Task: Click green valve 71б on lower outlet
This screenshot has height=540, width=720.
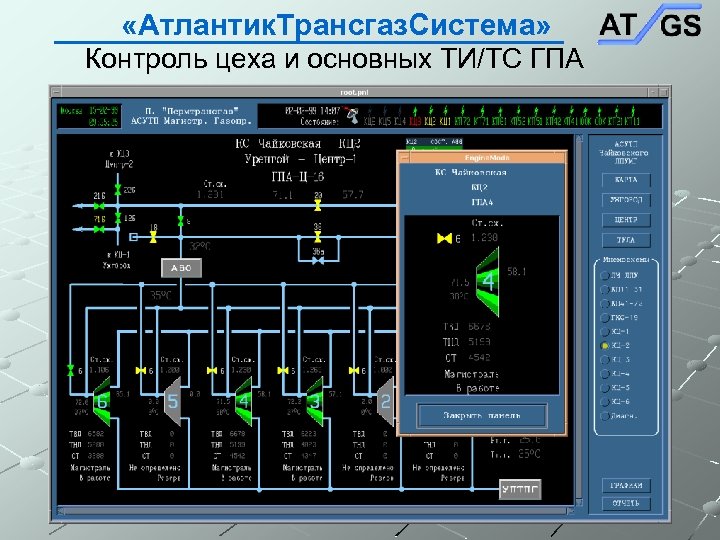Action: (98, 229)
